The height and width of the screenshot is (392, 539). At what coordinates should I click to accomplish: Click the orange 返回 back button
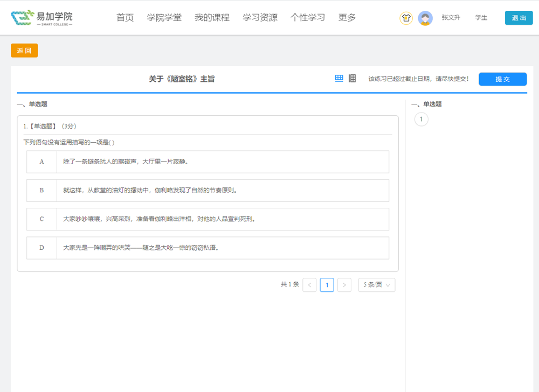tap(24, 51)
